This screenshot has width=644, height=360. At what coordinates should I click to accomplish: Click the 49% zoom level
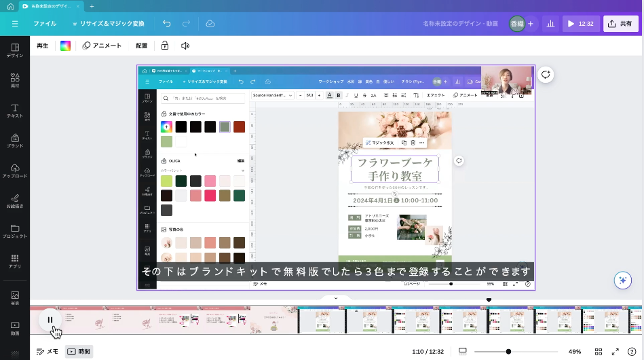tap(575, 352)
